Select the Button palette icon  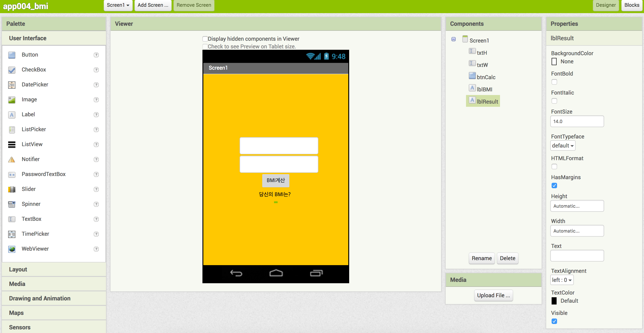(12, 55)
